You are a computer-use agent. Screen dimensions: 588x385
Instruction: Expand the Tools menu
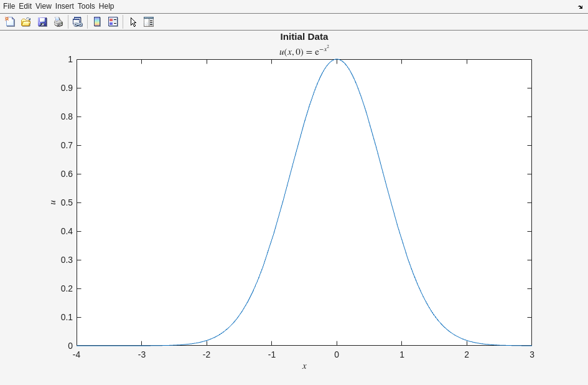pyautogui.click(x=86, y=6)
